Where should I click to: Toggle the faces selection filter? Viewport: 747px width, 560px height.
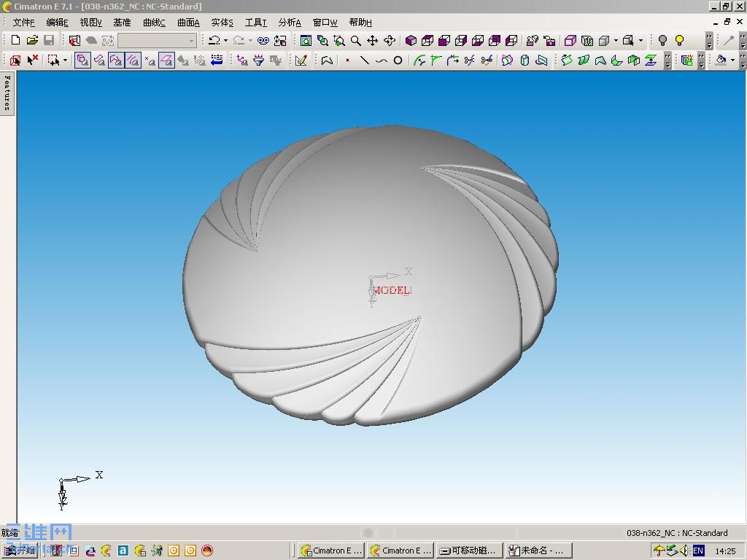coord(116,61)
